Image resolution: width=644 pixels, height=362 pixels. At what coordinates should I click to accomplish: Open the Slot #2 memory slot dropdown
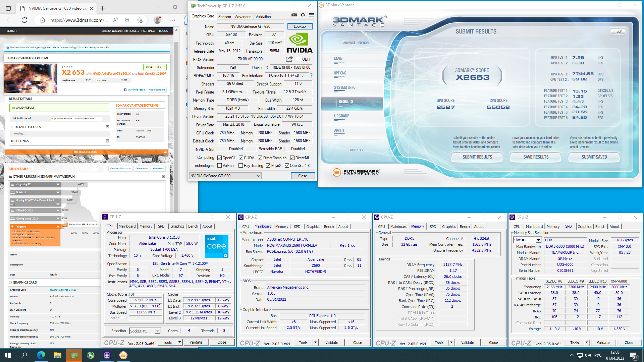(527, 240)
